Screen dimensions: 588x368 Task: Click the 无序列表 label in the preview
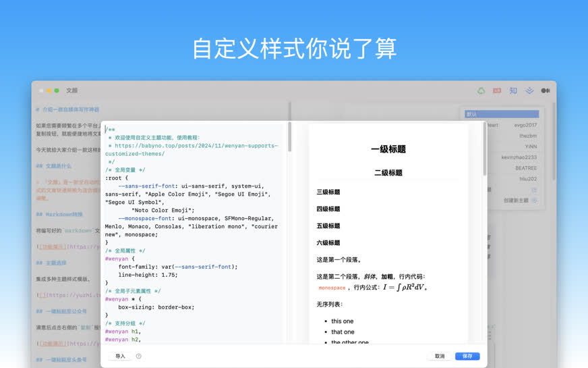[x=330, y=304]
